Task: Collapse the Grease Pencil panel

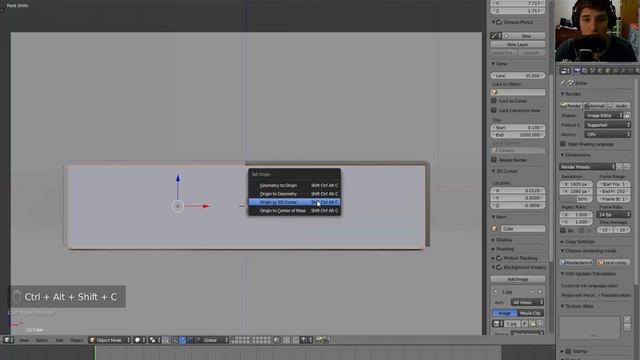Action: click(493, 22)
